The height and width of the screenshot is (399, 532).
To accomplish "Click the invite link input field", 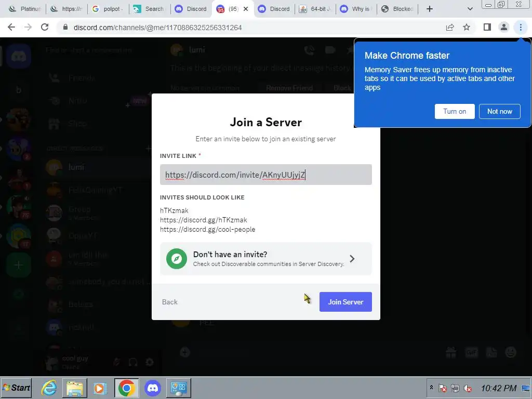I will (x=265, y=175).
